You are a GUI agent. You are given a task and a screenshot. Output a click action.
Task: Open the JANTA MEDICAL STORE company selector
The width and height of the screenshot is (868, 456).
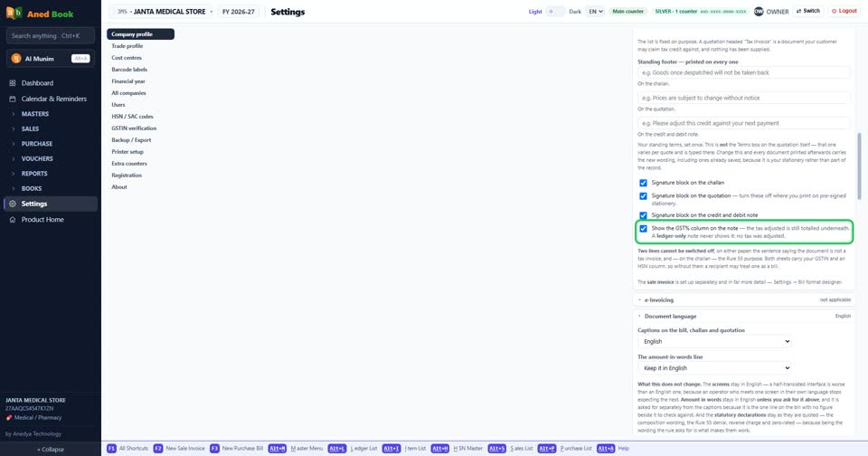(x=162, y=11)
